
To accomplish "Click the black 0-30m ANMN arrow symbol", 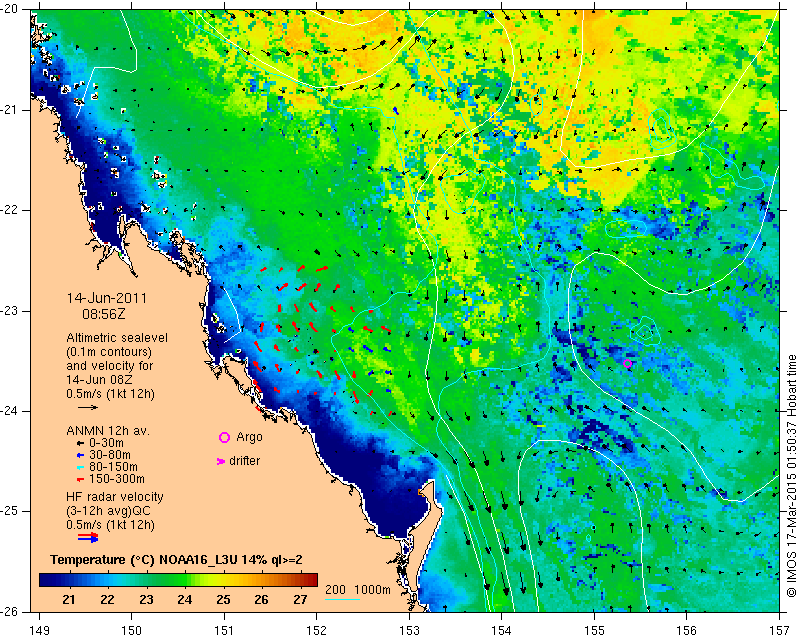I will 80,444.
